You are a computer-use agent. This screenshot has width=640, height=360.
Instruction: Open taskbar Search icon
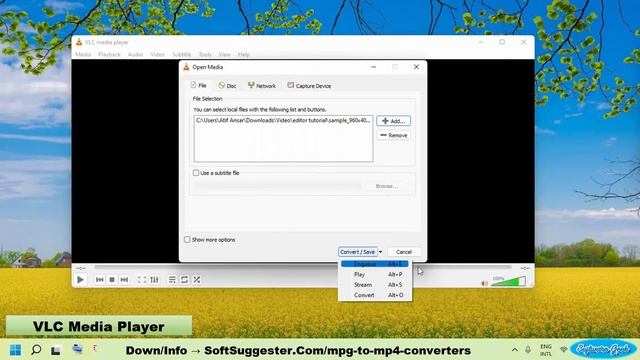pos(36,350)
